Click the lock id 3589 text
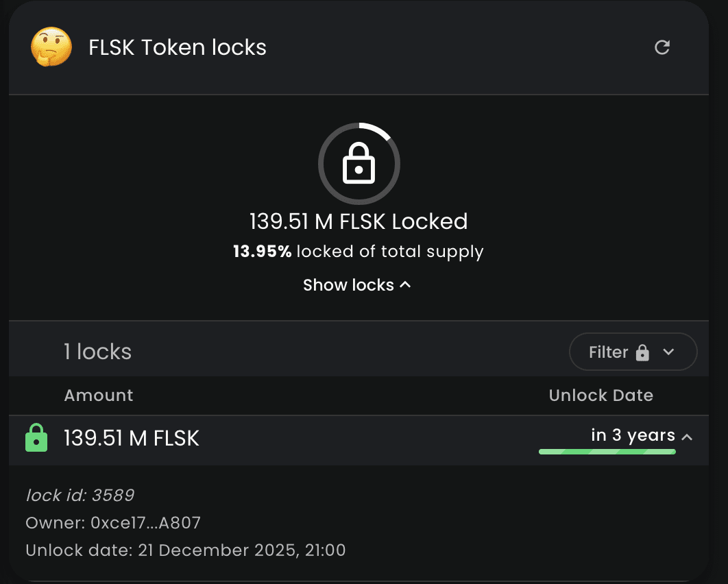Viewport: 728px width, 584px height. (x=80, y=495)
